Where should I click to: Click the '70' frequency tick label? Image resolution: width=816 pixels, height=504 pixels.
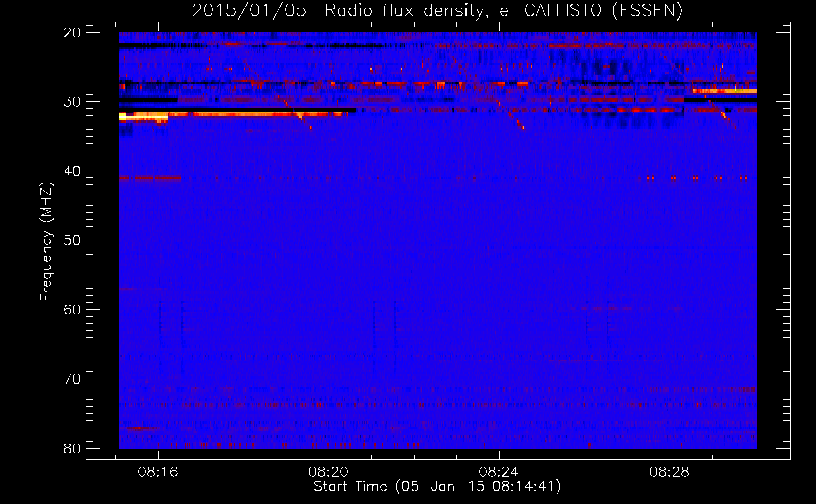(x=73, y=379)
